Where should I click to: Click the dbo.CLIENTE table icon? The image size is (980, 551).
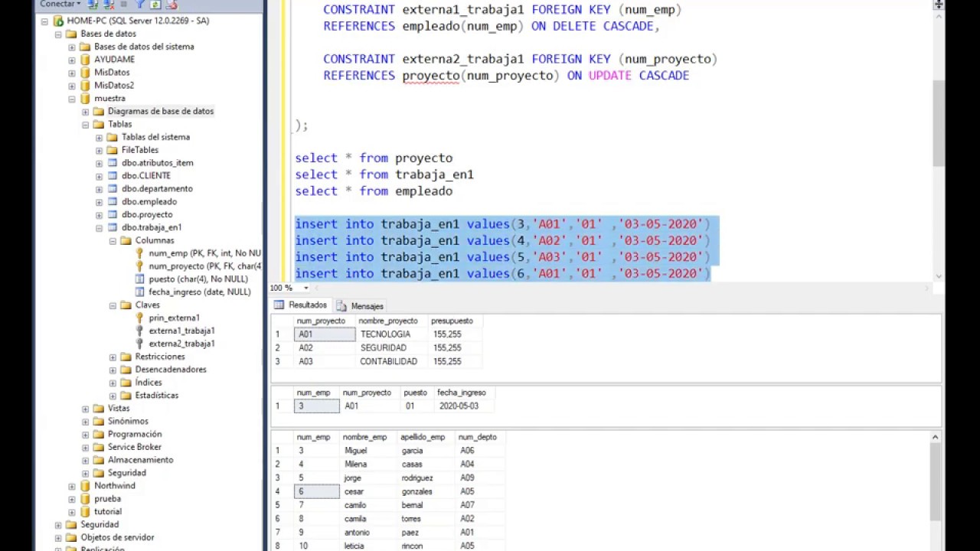pos(113,176)
